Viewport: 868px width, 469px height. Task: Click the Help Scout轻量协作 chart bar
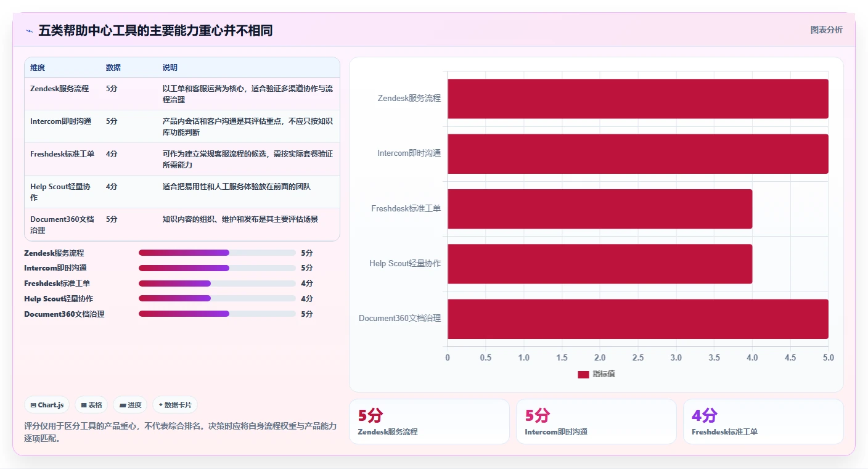[x=600, y=264]
